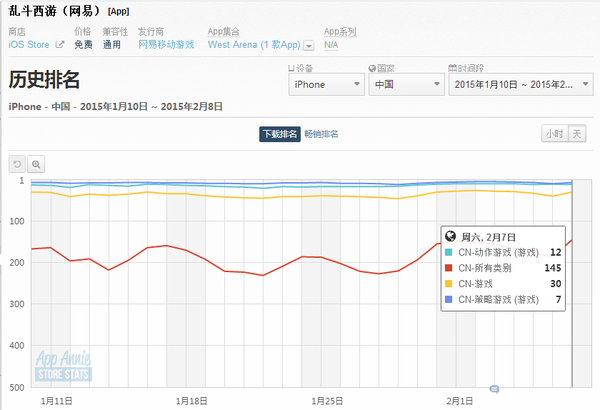Open the 中国 country dropdown
Image resolution: width=600 pixels, height=410 pixels.
pyautogui.click(x=406, y=84)
